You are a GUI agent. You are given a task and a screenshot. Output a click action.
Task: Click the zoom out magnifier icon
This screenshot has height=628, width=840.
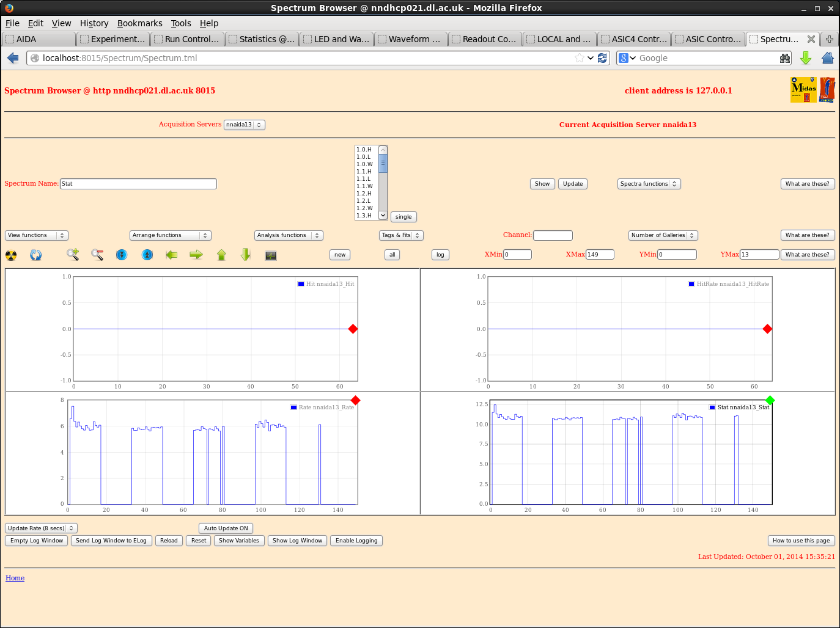coord(97,255)
